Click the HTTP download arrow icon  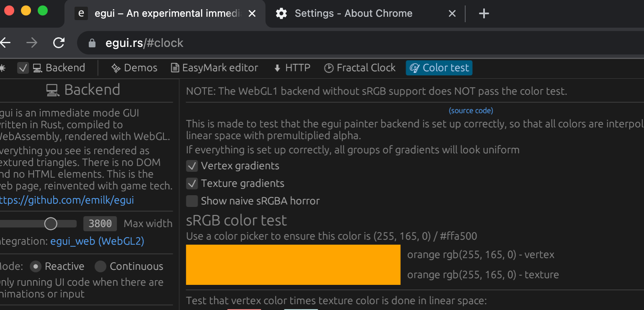tap(276, 67)
